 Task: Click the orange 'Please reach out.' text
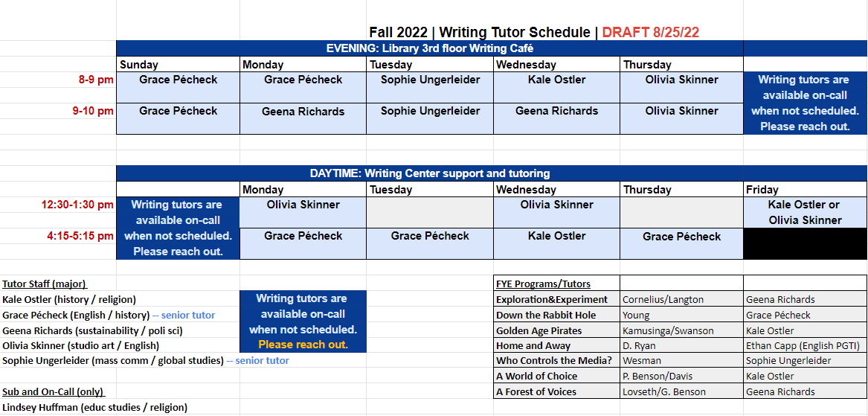point(303,345)
